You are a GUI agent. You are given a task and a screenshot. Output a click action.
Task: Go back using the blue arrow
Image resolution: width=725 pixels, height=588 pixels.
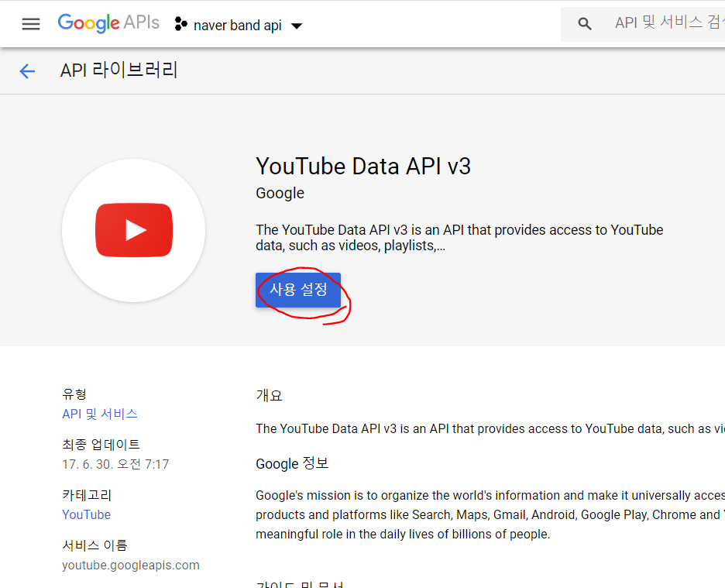pyautogui.click(x=27, y=71)
